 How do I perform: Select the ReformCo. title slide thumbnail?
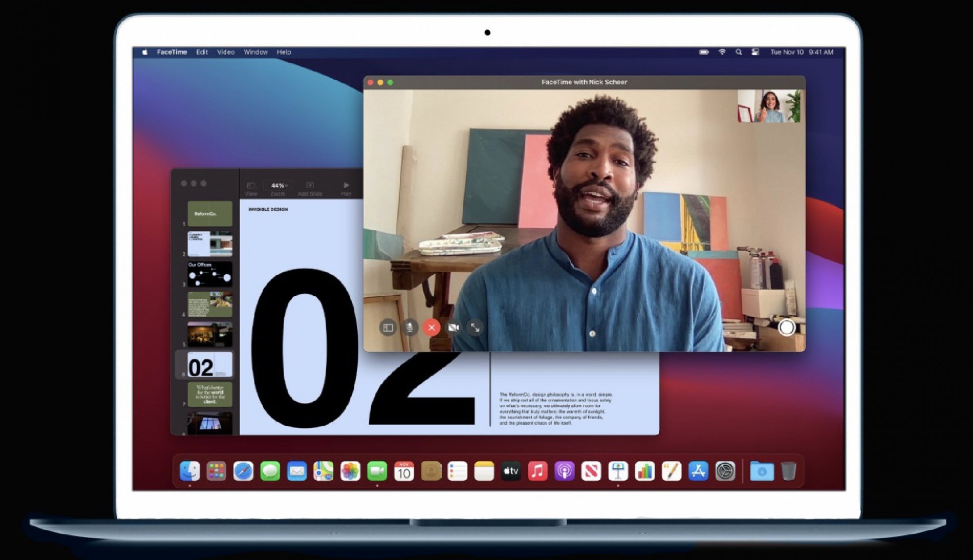(x=210, y=214)
